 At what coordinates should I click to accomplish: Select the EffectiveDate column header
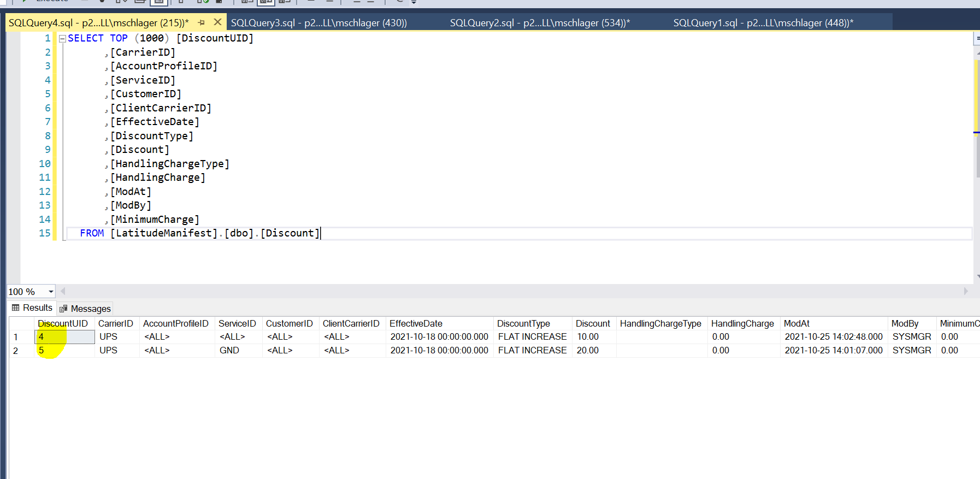(416, 323)
